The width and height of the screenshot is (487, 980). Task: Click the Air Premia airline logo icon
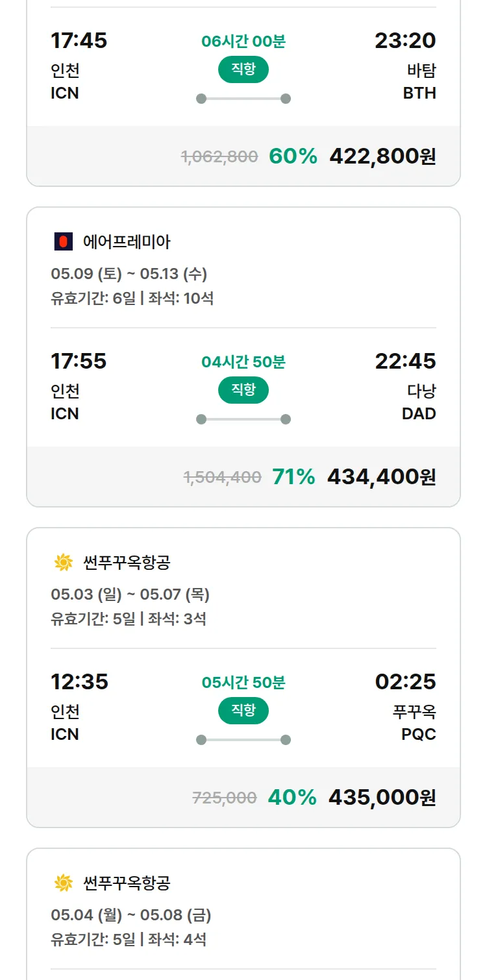63,242
